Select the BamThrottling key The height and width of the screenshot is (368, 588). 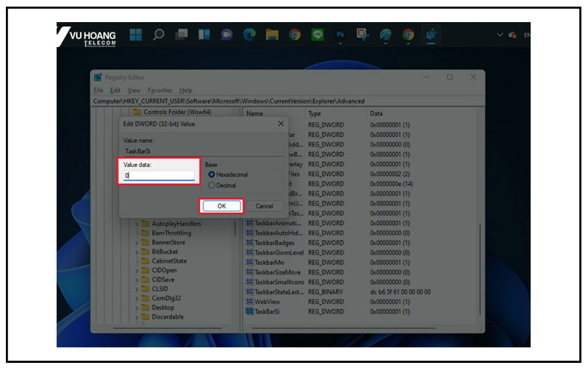click(171, 233)
